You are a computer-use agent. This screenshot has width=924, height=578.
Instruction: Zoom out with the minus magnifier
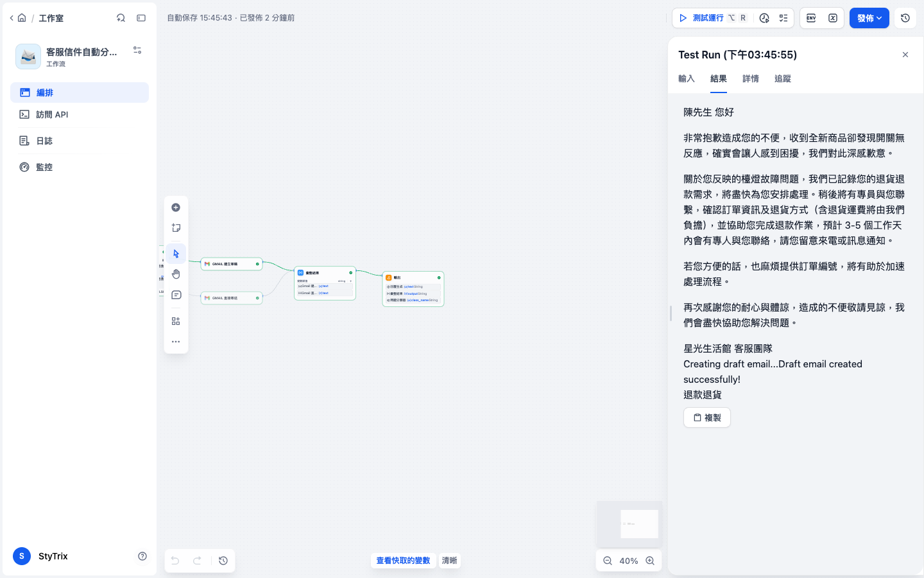click(608, 561)
